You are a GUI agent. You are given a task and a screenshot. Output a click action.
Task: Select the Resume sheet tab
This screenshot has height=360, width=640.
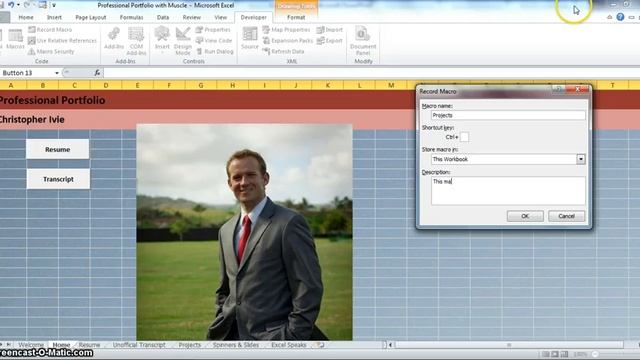89,345
